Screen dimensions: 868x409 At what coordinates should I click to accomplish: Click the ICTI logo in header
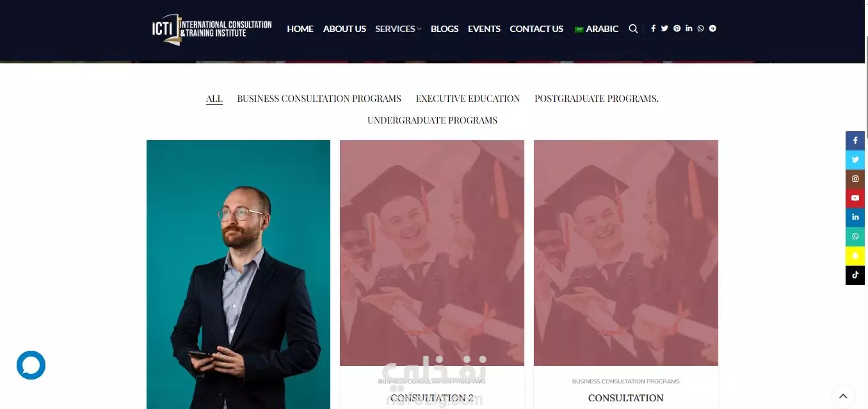point(212,29)
